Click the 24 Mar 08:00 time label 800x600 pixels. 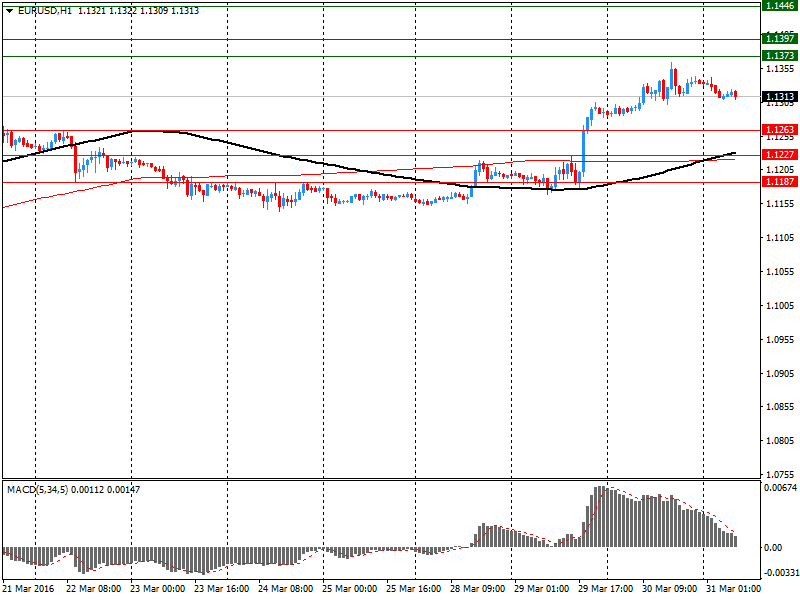point(285,588)
